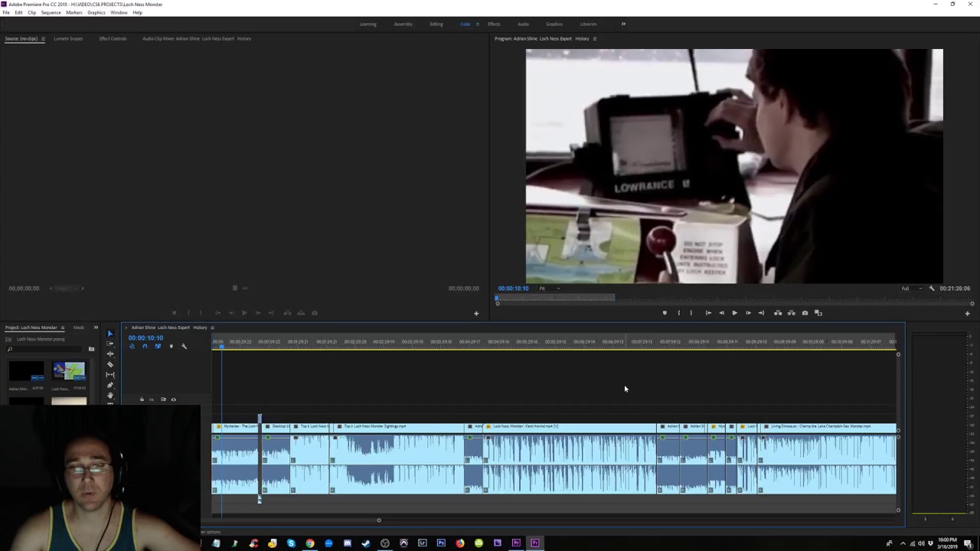Toggle V4 track output eye
The image size is (980, 551).
173,399
